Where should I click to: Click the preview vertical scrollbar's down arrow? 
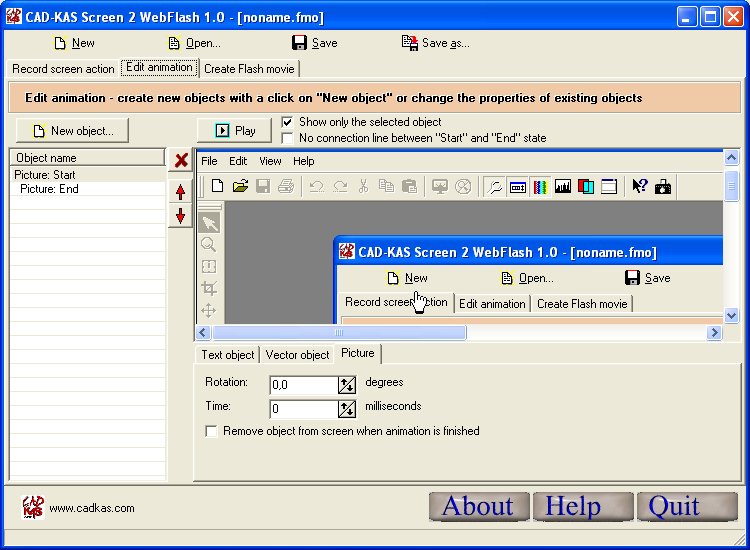(731, 315)
